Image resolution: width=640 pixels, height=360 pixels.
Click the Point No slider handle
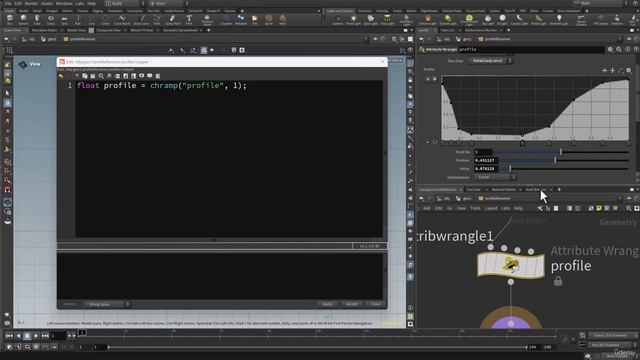point(561,152)
